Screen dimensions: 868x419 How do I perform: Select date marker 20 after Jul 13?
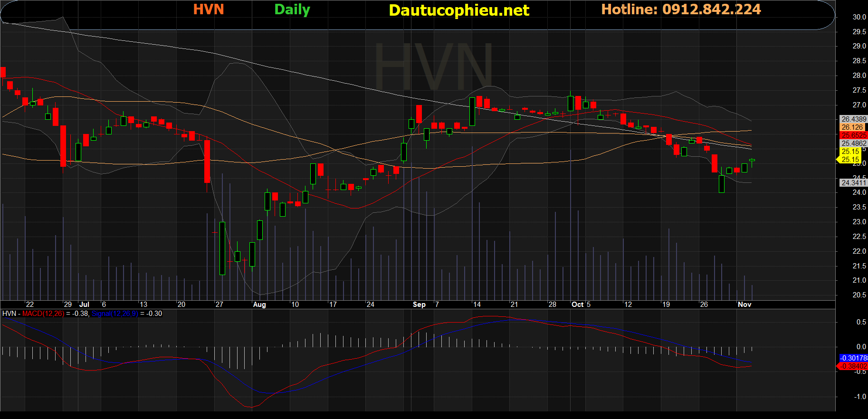click(181, 305)
